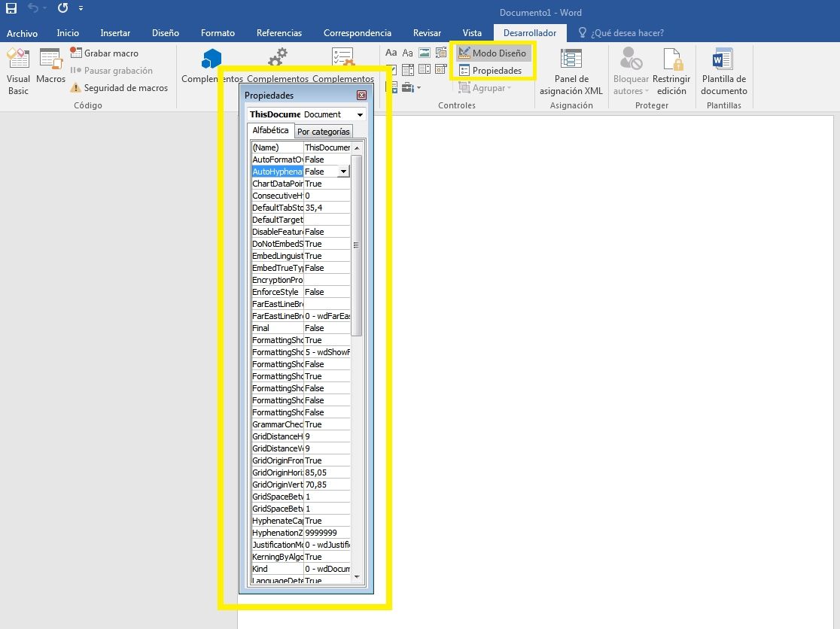This screenshot has height=629, width=840.
Task: Open the Macros list
Action: 50,66
